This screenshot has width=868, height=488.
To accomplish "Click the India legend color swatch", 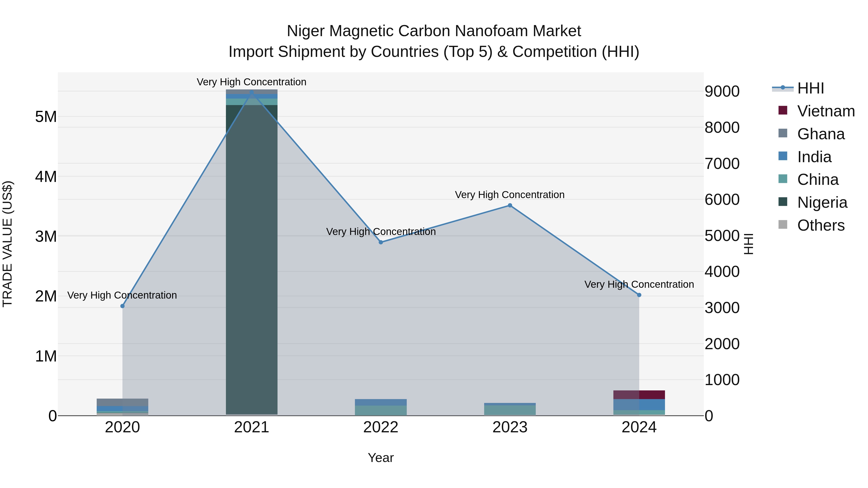I will click(783, 156).
